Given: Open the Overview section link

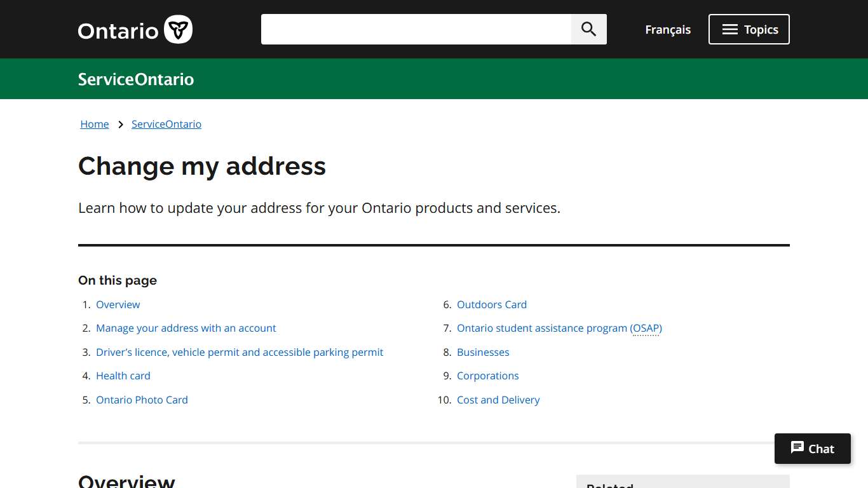Looking at the screenshot, I should click(118, 304).
